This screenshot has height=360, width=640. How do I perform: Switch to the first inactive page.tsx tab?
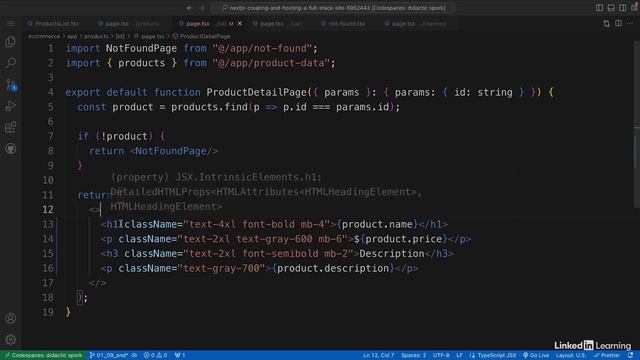(x=130, y=24)
